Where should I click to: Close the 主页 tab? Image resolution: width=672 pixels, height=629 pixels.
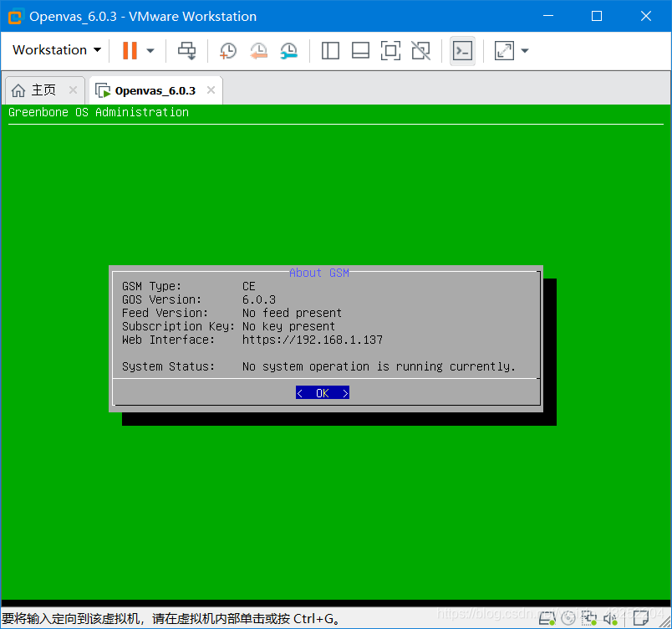point(73,90)
